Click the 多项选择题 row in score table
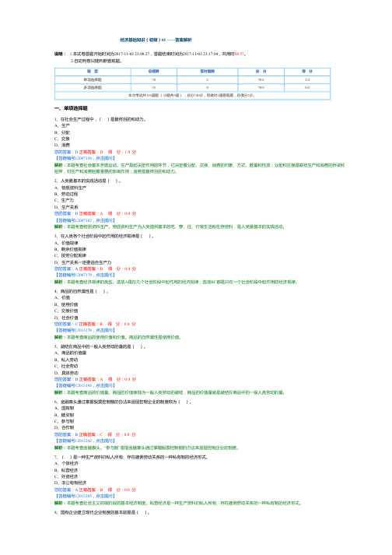Viewport: 392px width, 555px height. 192,87
